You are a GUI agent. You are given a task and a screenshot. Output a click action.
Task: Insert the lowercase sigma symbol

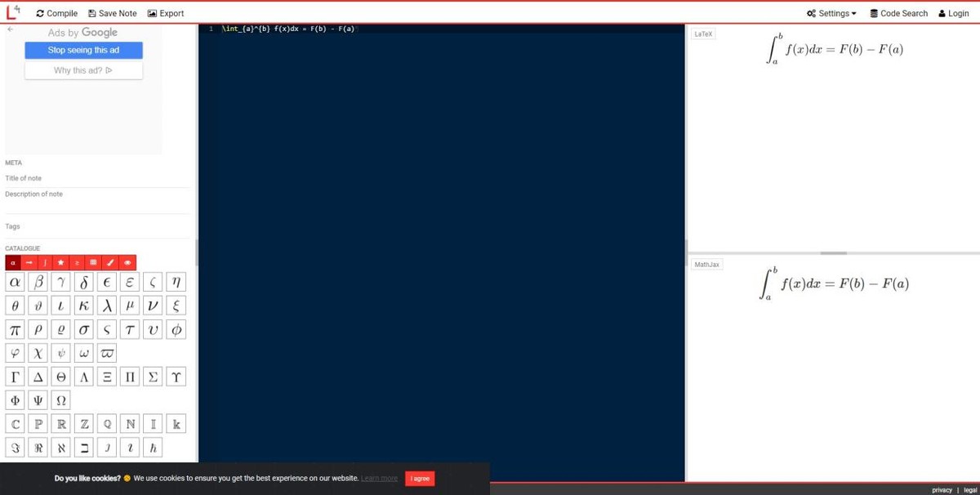pyautogui.click(x=84, y=330)
